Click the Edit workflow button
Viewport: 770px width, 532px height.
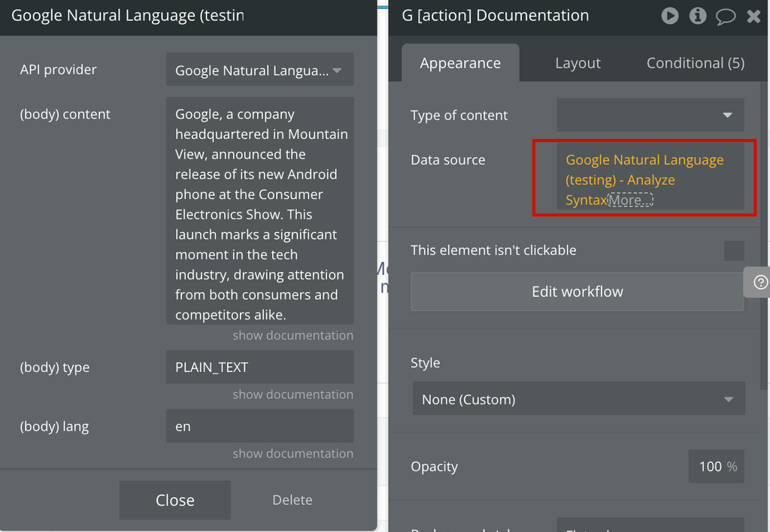point(577,292)
